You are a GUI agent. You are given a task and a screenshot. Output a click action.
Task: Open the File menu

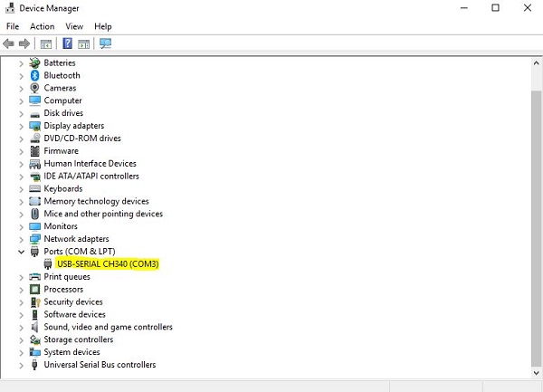(13, 26)
